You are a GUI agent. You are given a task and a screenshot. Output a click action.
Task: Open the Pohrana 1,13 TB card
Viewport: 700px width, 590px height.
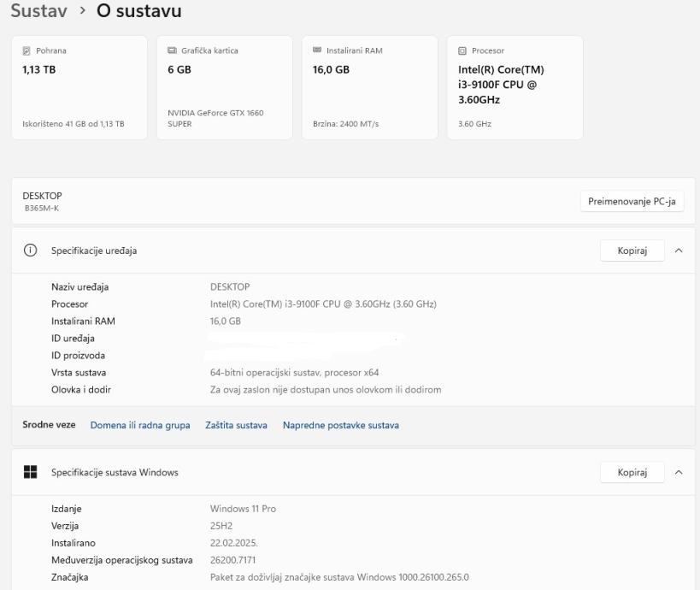[79, 87]
